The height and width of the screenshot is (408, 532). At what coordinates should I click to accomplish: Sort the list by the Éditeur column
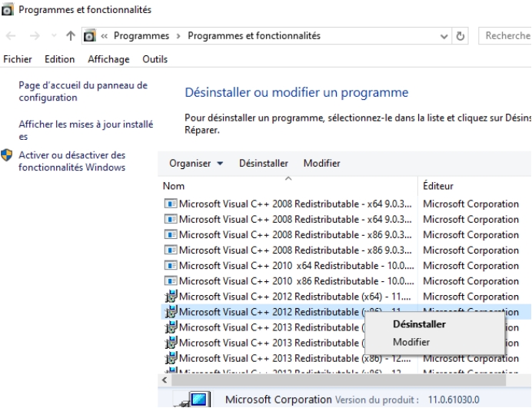(474, 186)
